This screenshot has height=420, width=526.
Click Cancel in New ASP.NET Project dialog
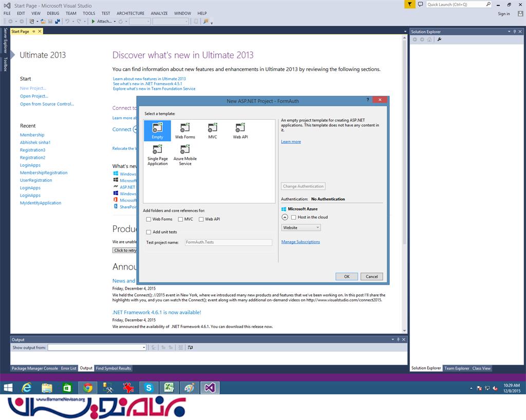click(x=372, y=277)
